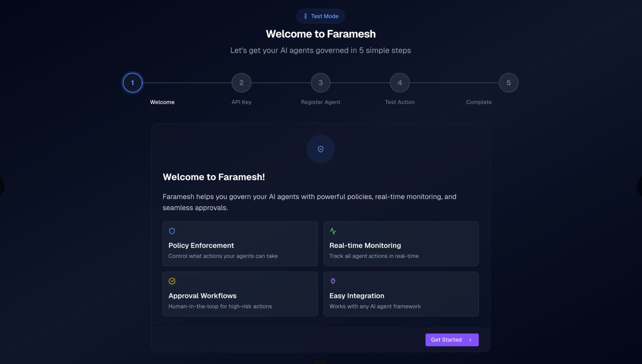Open the Test Action step via its label

coord(399,102)
